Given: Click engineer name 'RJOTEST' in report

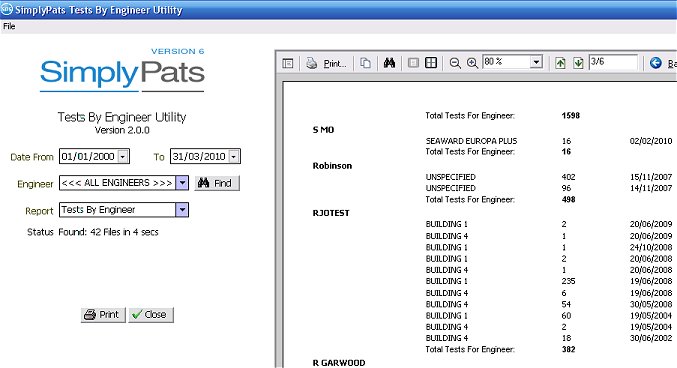Looking at the screenshot, I should point(331,213).
